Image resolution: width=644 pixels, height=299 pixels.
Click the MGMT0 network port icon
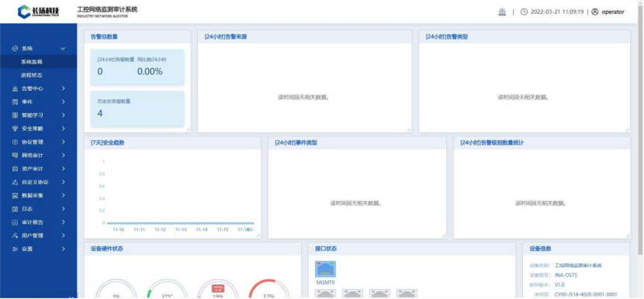click(x=325, y=269)
